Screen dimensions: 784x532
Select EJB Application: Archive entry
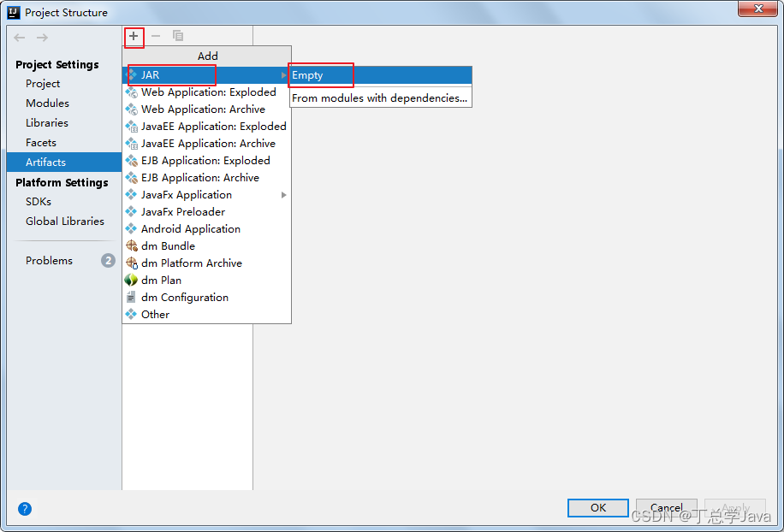pyautogui.click(x=206, y=177)
